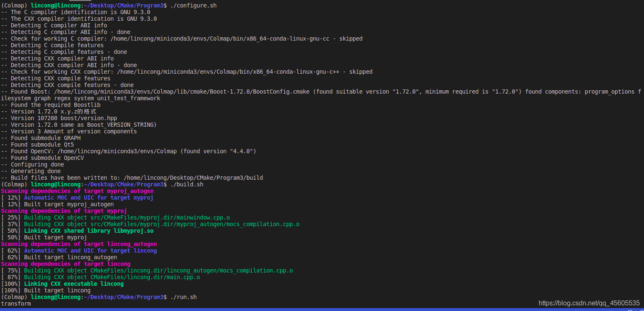Click the mainwindow.cpp.o build line
The width and height of the screenshot is (644, 311).
115,217
